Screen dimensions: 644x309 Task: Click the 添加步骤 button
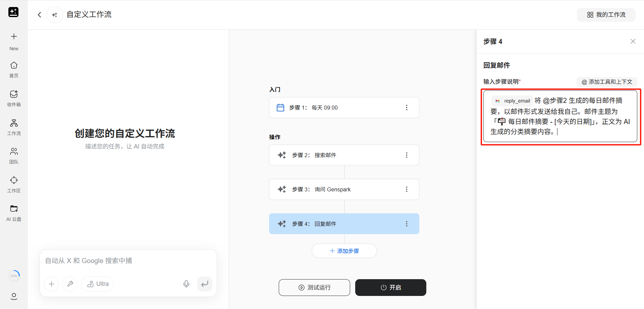[x=344, y=251]
